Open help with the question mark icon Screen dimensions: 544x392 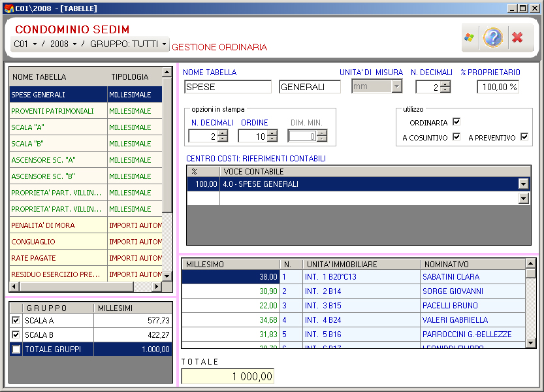tap(492, 37)
